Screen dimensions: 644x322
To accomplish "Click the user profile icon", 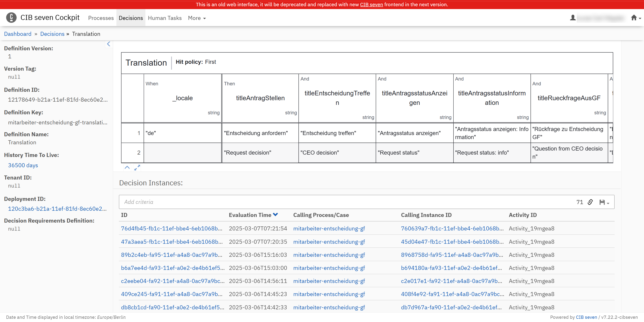I will (x=573, y=18).
